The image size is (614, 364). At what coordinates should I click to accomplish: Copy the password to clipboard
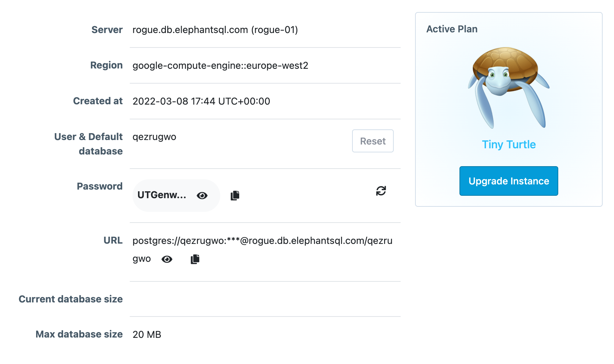235,195
